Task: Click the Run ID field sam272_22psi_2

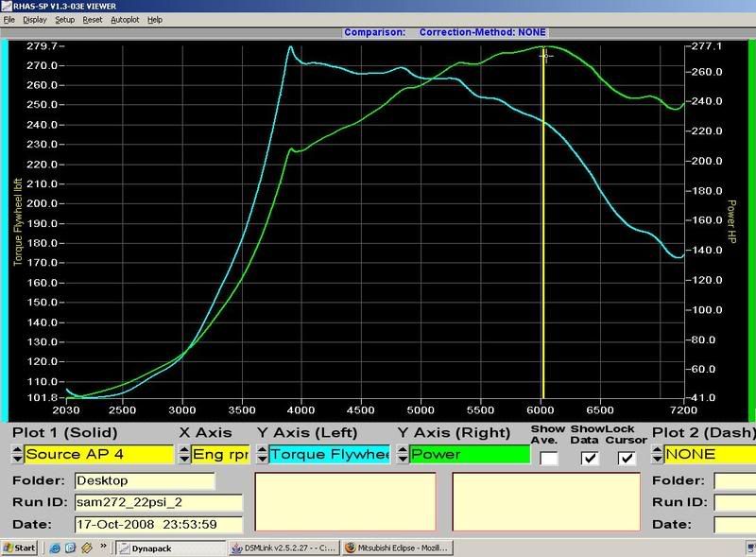Action: [x=158, y=503]
